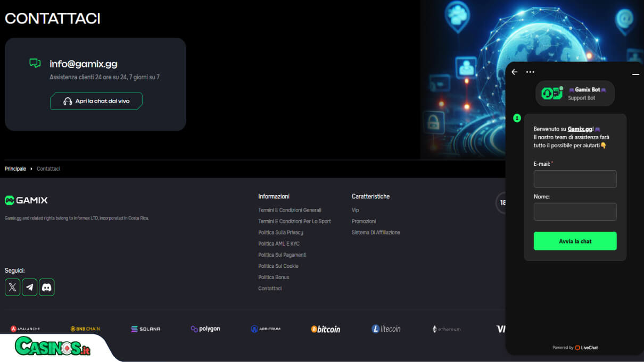
Task: Click the Caratteristiche column heading
Action: click(370, 196)
